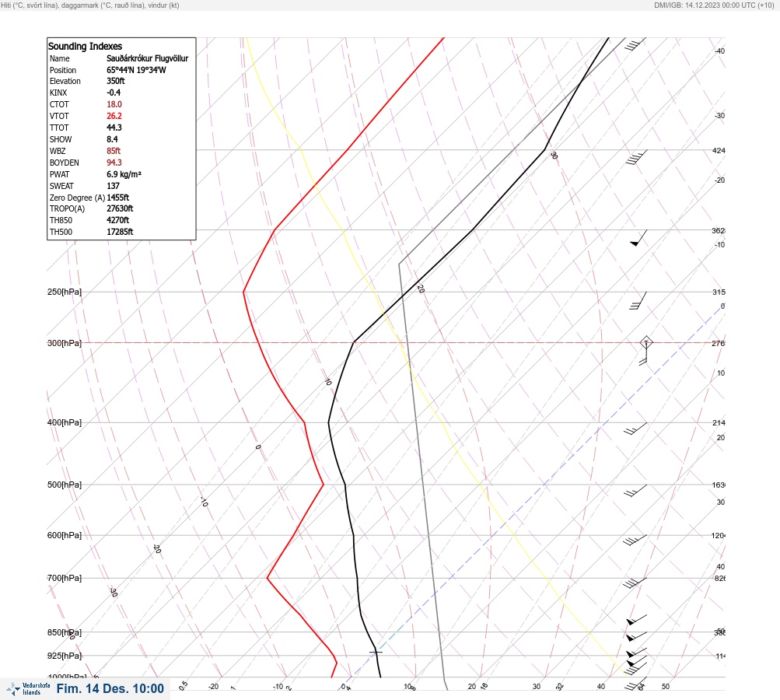Click the 424 height label on right axis
Screen dimensions: 780x700
pos(719,150)
